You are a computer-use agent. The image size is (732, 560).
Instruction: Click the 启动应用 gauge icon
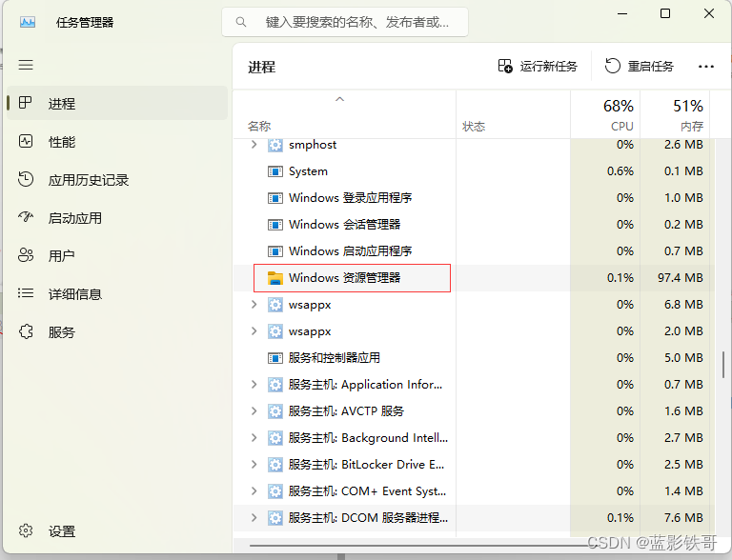[26, 217]
